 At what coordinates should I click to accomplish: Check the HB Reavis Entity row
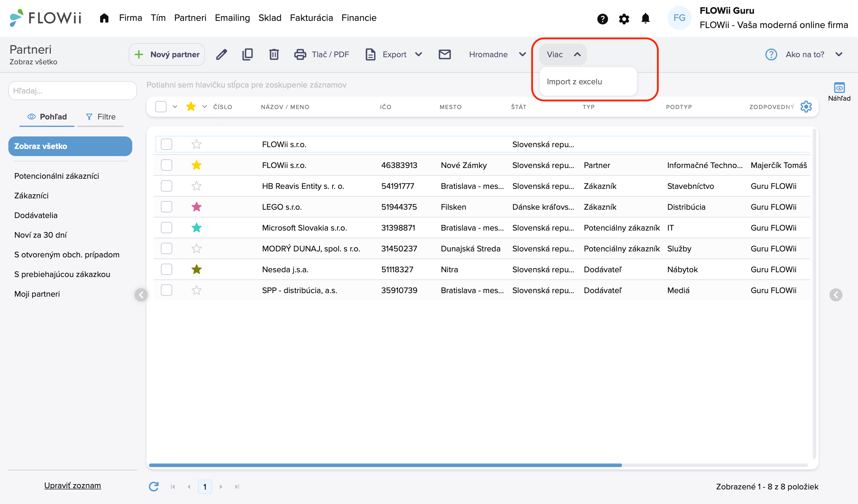click(x=167, y=186)
